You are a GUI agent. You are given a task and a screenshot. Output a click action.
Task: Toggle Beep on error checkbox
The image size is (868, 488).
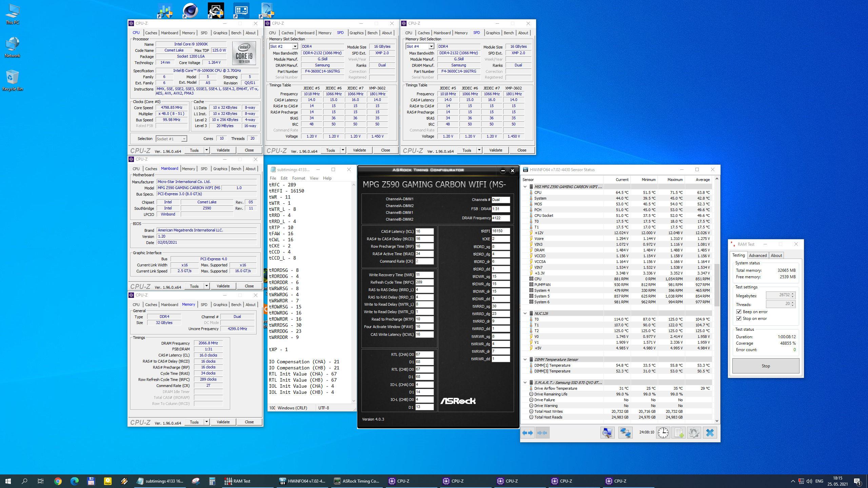click(x=739, y=312)
